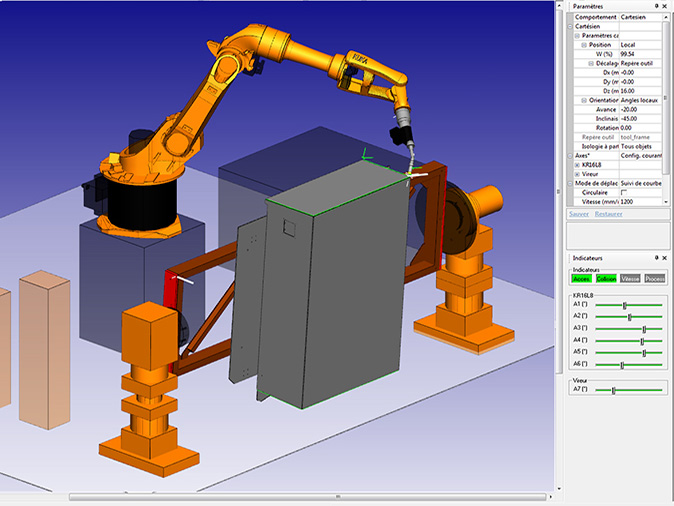The height and width of the screenshot is (506, 674).
Task: Click the Collision indicator
Action: pyautogui.click(x=605, y=279)
